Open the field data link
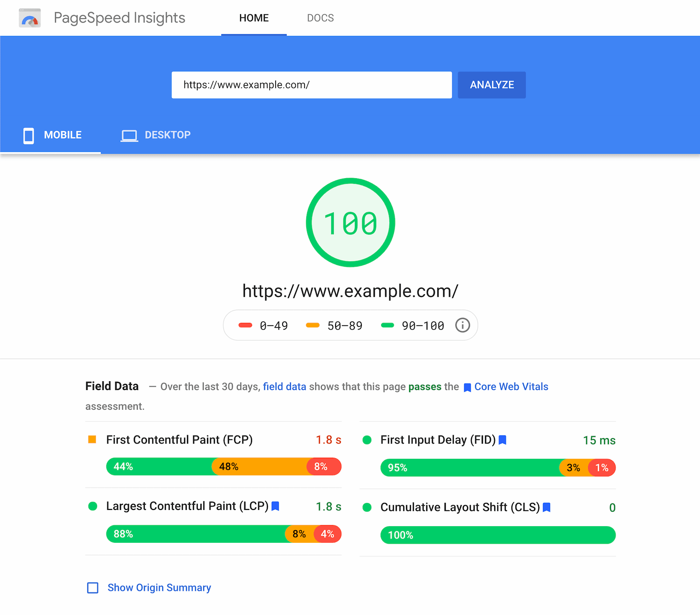Image resolution: width=700 pixels, height=615 pixels. [284, 387]
